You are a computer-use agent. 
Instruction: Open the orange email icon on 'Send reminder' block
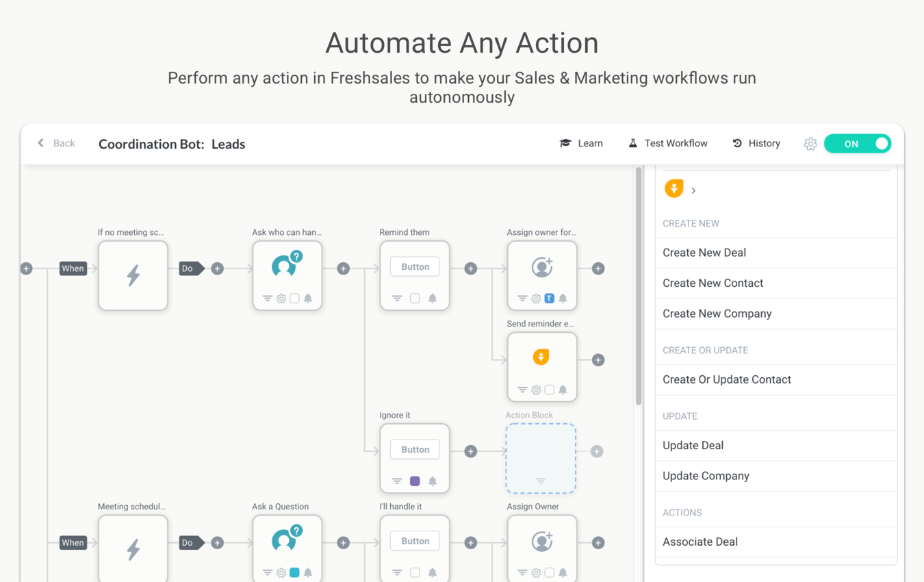click(x=541, y=357)
